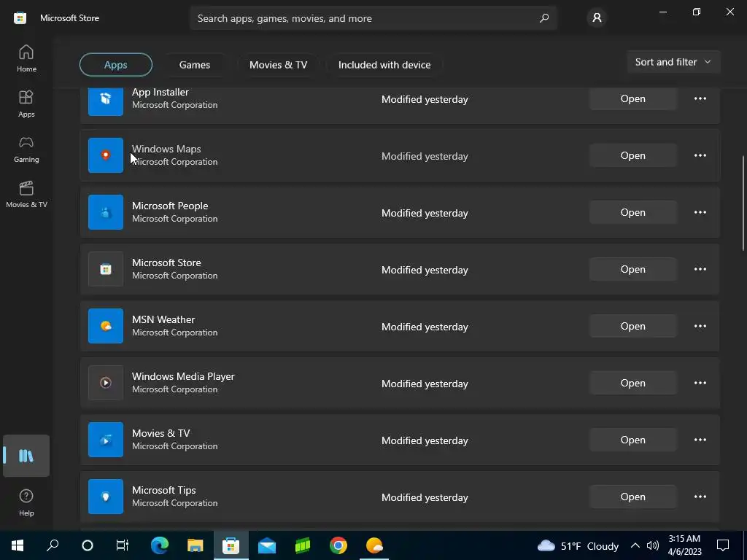Click the Windows Media Player title text
The height and width of the screenshot is (560, 747).
pyautogui.click(x=183, y=376)
